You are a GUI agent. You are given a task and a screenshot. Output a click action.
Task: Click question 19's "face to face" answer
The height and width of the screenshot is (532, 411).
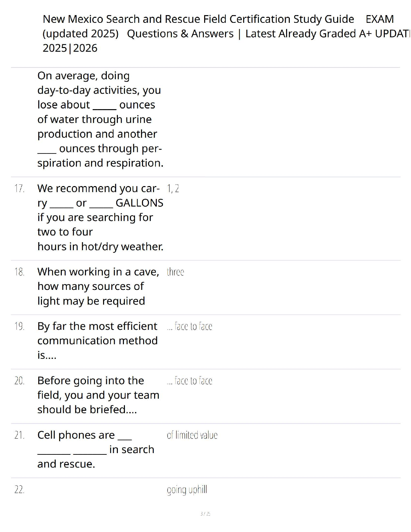[190, 326]
